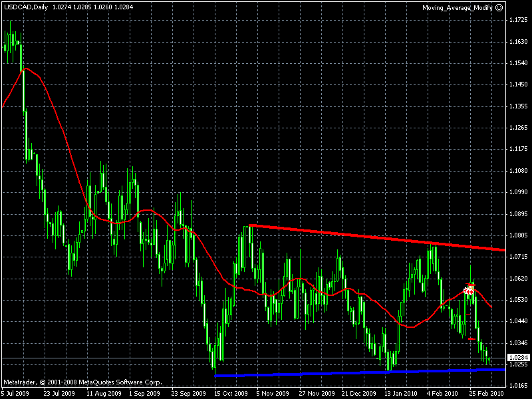The width and height of the screenshot is (532, 399).
Task: Click the 1.0715 price scale label
Action: click(x=519, y=257)
